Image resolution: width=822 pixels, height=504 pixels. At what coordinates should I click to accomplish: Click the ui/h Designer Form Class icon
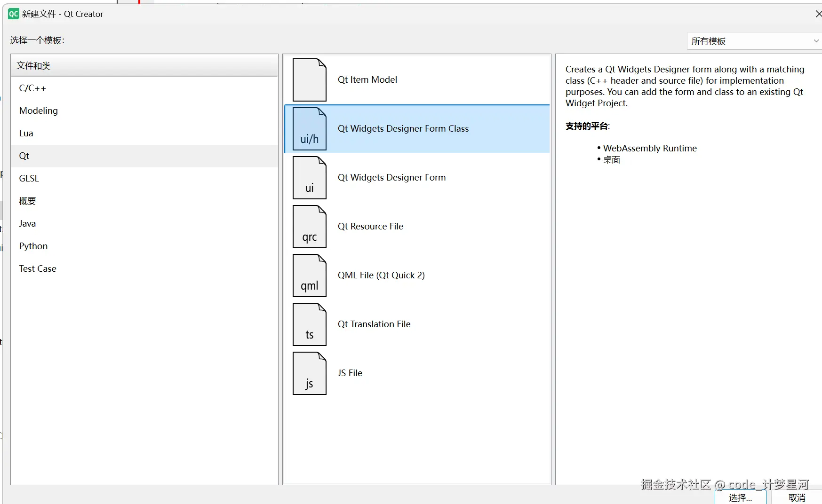[x=309, y=129]
